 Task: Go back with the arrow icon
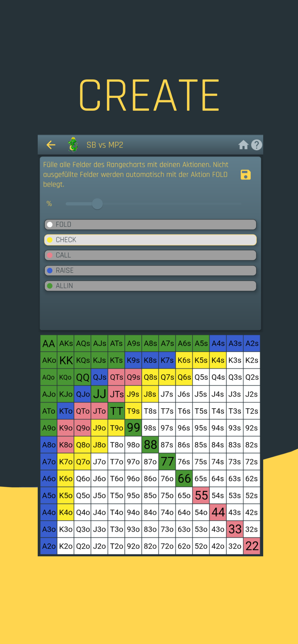[x=51, y=145]
